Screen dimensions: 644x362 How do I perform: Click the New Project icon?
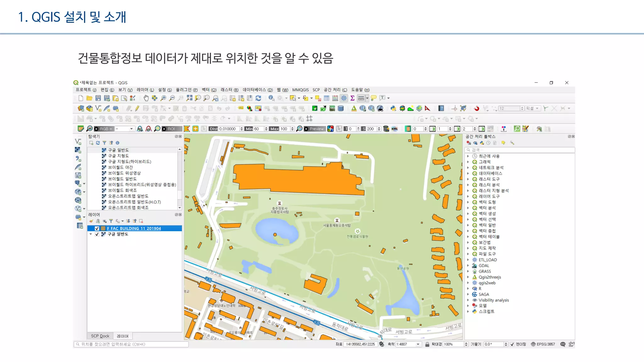pyautogui.click(x=81, y=98)
